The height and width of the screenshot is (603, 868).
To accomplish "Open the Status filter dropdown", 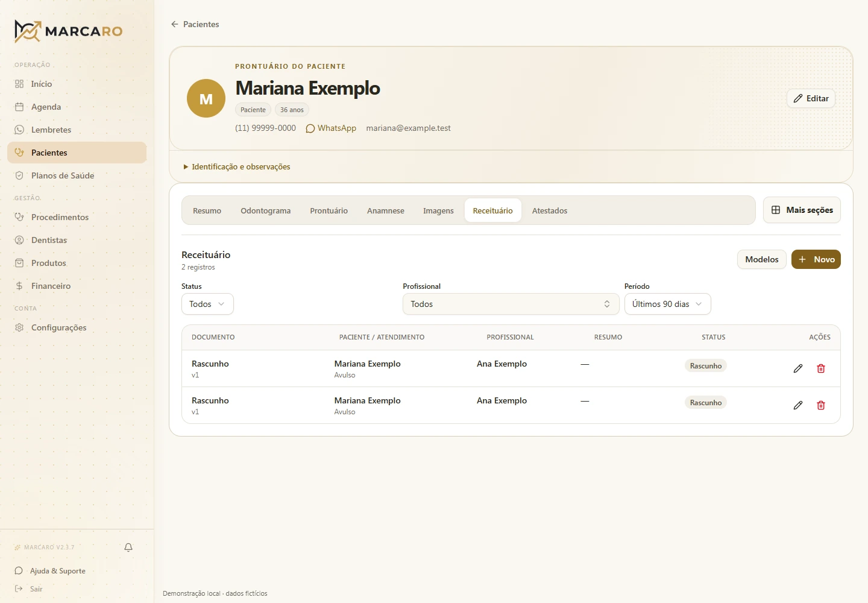I will tap(207, 304).
